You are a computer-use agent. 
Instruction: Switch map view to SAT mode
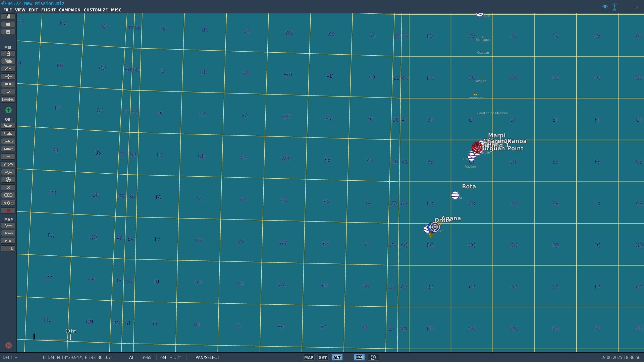(x=323, y=357)
